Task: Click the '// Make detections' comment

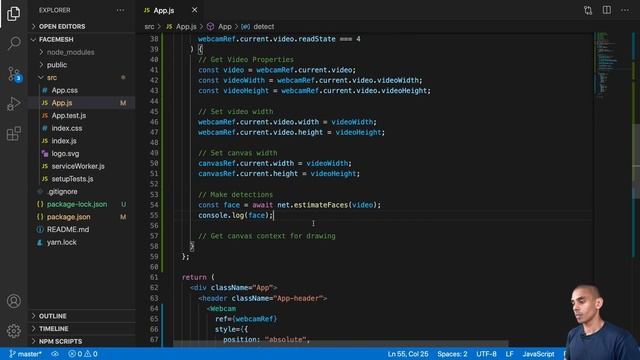Action: [236, 195]
